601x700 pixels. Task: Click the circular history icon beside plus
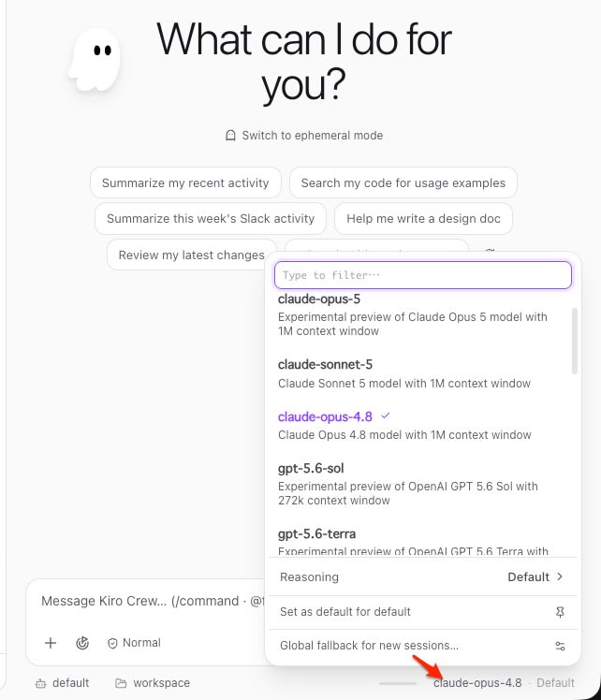(82, 643)
